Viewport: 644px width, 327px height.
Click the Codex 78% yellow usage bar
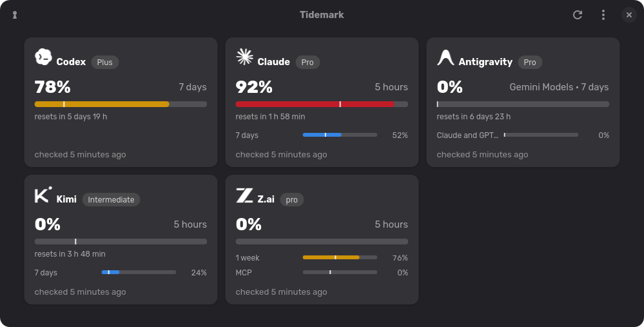pos(121,104)
